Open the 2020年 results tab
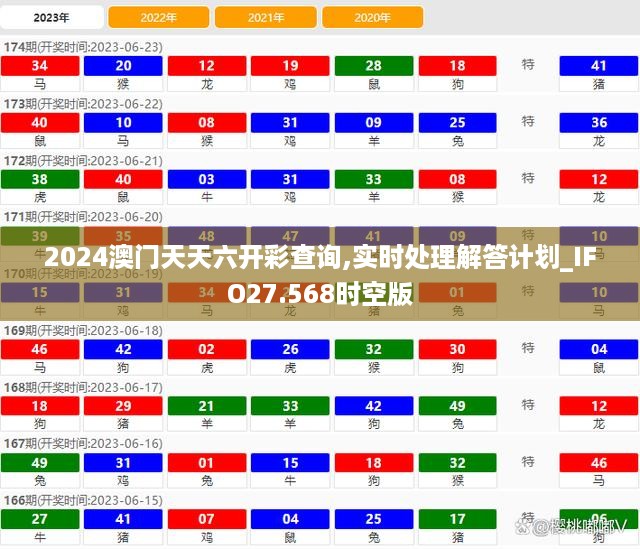Image resolution: width=640 pixels, height=549 pixels. [x=372, y=17]
